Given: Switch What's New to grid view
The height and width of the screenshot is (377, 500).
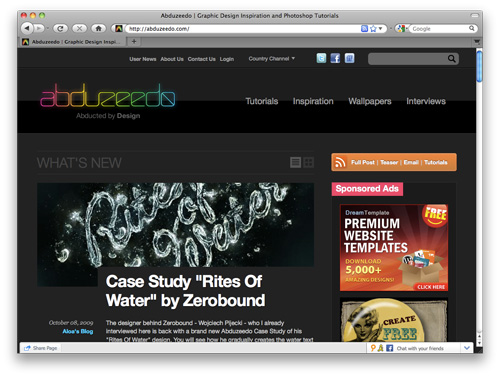Looking at the screenshot, I should coord(308,163).
